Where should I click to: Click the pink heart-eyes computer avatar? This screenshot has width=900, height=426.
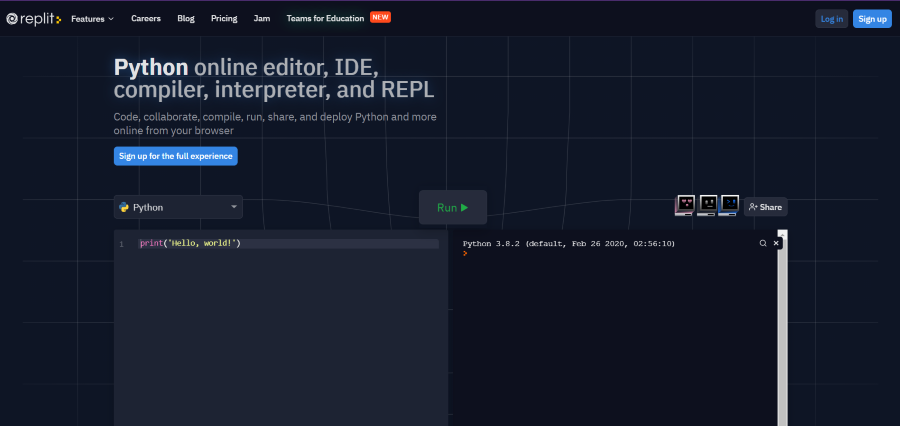tap(685, 205)
